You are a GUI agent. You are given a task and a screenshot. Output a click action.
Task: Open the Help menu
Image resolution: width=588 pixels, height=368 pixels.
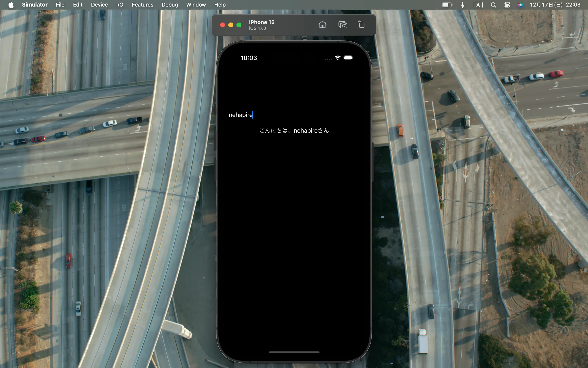click(220, 5)
